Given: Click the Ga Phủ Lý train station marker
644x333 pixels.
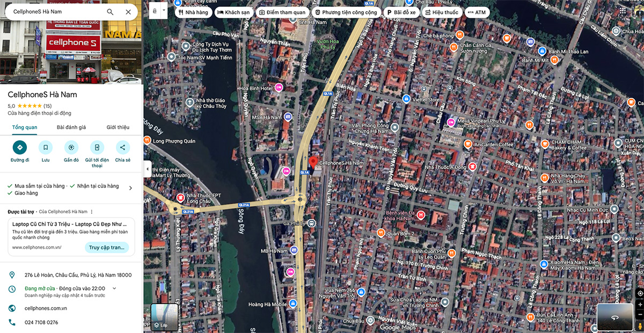Looking at the screenshot, I should (x=312, y=223).
